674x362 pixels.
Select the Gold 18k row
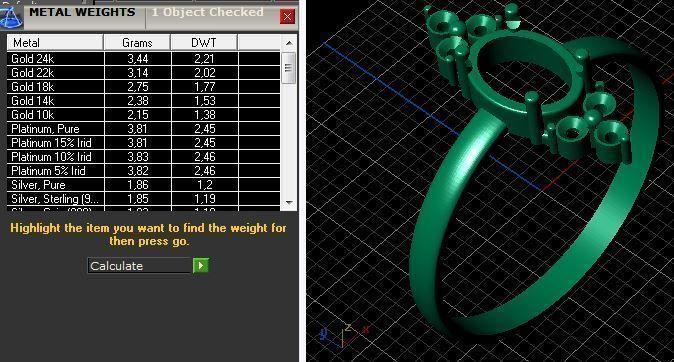[144, 87]
